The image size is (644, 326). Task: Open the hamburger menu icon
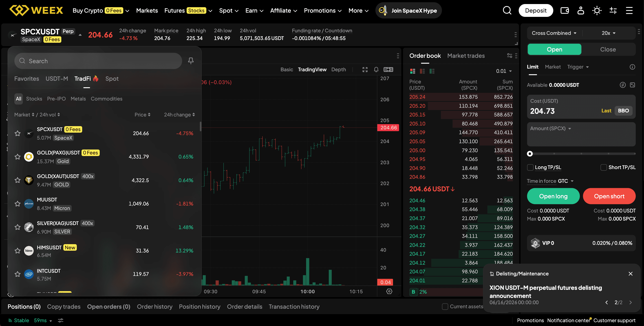pyautogui.click(x=629, y=11)
